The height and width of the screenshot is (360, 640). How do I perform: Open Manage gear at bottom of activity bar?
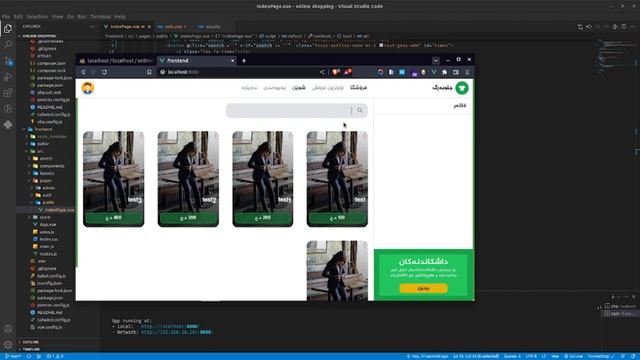point(8,344)
